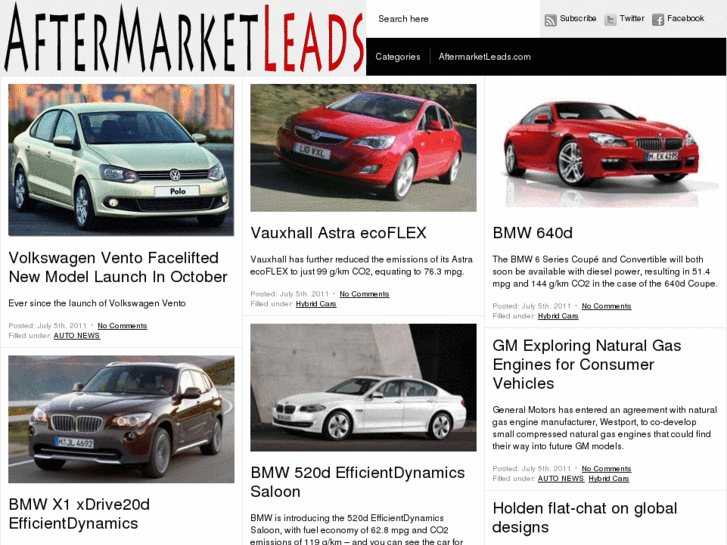Open the red BMW 640d thumbnail
This screenshot has width=727, height=545.
605,147
